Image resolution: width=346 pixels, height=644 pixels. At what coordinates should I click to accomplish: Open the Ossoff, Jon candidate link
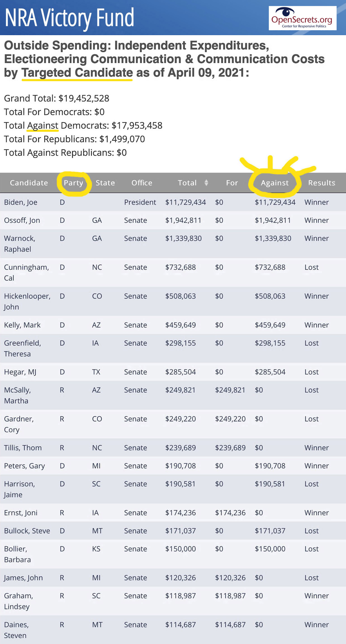22,220
